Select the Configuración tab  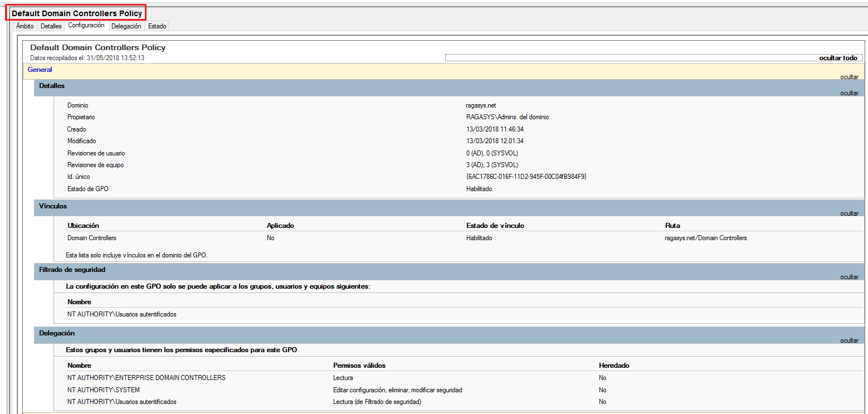pyautogui.click(x=86, y=26)
